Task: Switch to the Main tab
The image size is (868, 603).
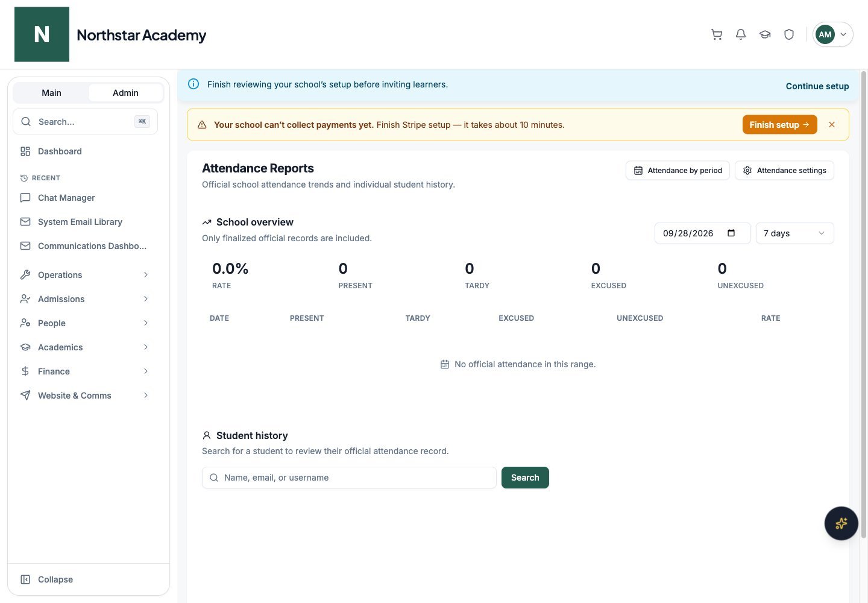Action: [51, 93]
